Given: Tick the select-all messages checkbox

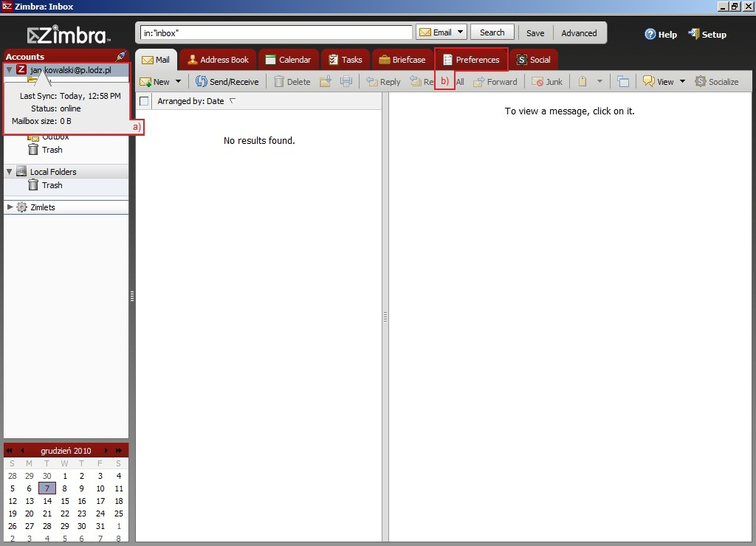Looking at the screenshot, I should pyautogui.click(x=144, y=101).
